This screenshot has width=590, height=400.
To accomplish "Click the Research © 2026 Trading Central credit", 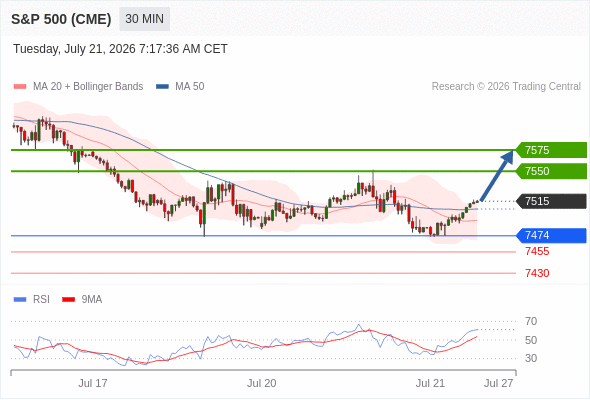I will (506, 87).
